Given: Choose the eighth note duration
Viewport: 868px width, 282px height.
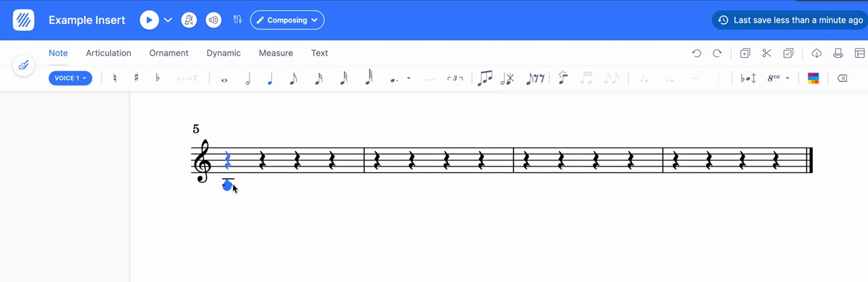Looking at the screenshot, I should [293, 79].
